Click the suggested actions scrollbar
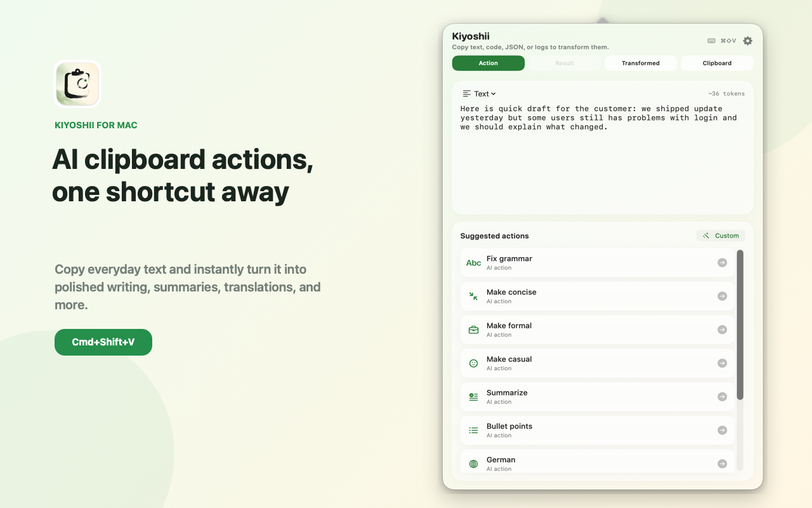The image size is (812, 508). pyautogui.click(x=740, y=324)
